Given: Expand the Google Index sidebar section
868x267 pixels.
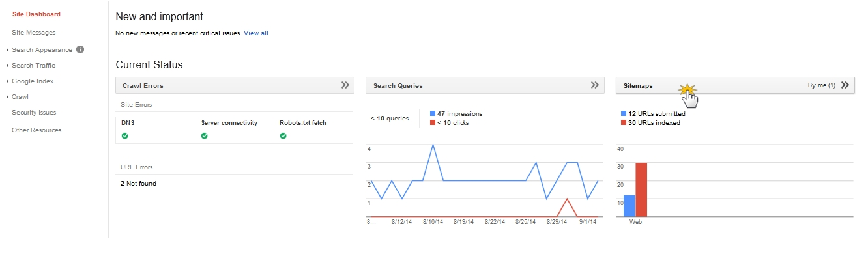Looking at the screenshot, I should [33, 81].
